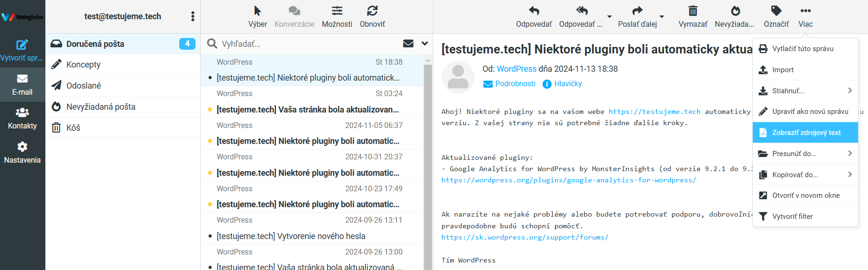Open the Odoslané sent folder

[123, 86]
